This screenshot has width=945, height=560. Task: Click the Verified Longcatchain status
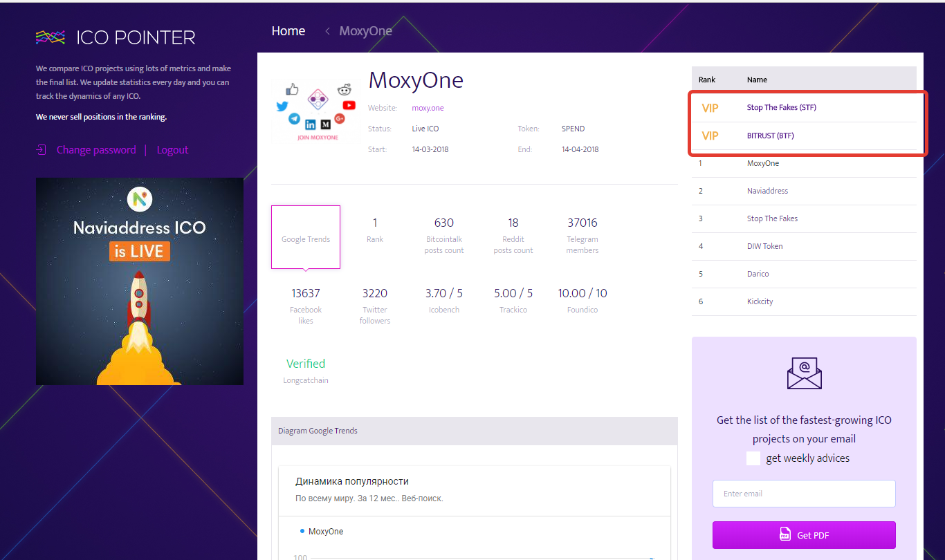(x=306, y=371)
